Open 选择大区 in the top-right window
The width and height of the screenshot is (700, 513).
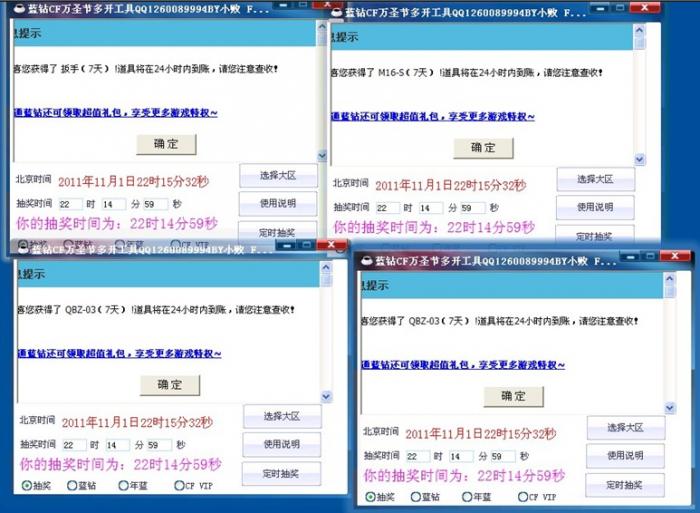pyautogui.click(x=595, y=179)
